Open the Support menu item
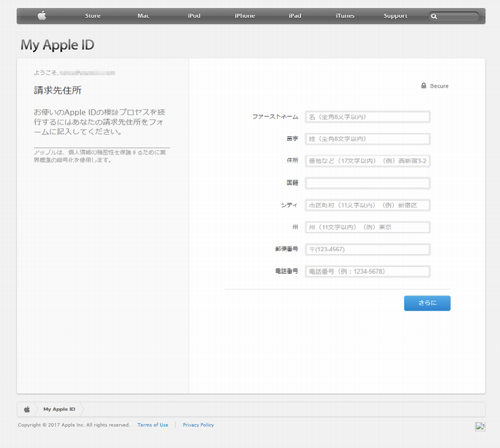Screen dimensions: 500x448 (x=395, y=16)
